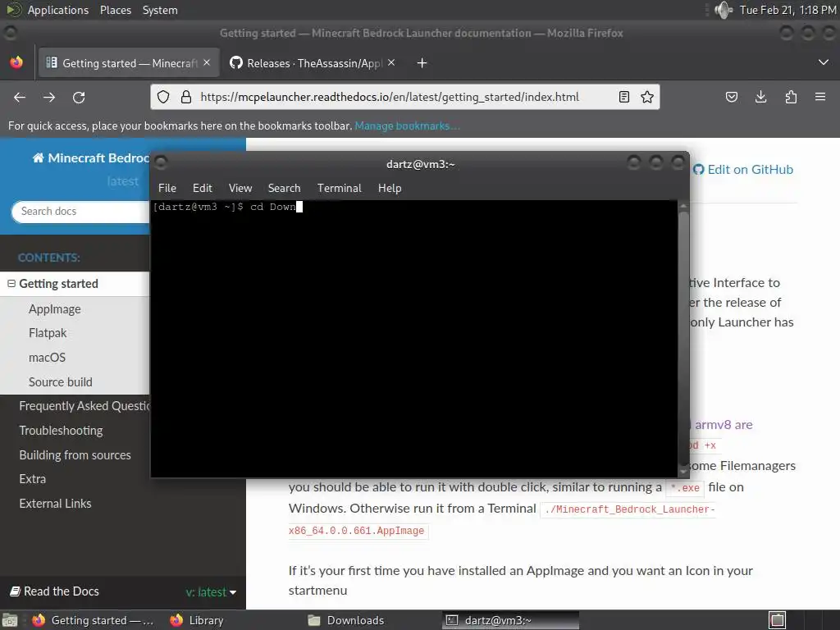This screenshot has height=630, width=840.
Task: Open Save to Pocket button
Action: 731,97
